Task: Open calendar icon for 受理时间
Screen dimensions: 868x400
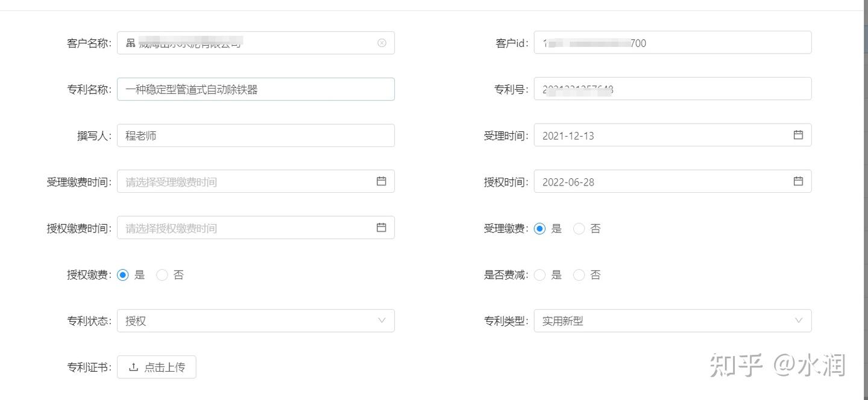Action: point(798,135)
